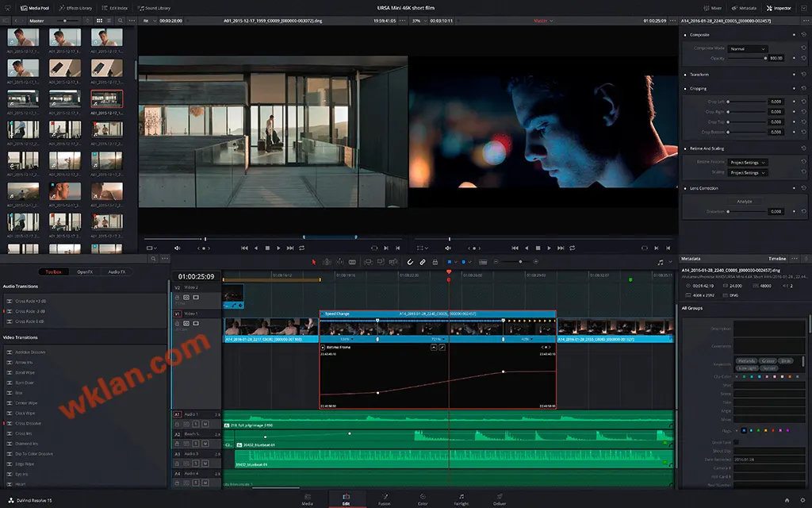Switch to the Color page
Image resolution: width=812 pixels, height=508 pixels.
[x=423, y=499]
